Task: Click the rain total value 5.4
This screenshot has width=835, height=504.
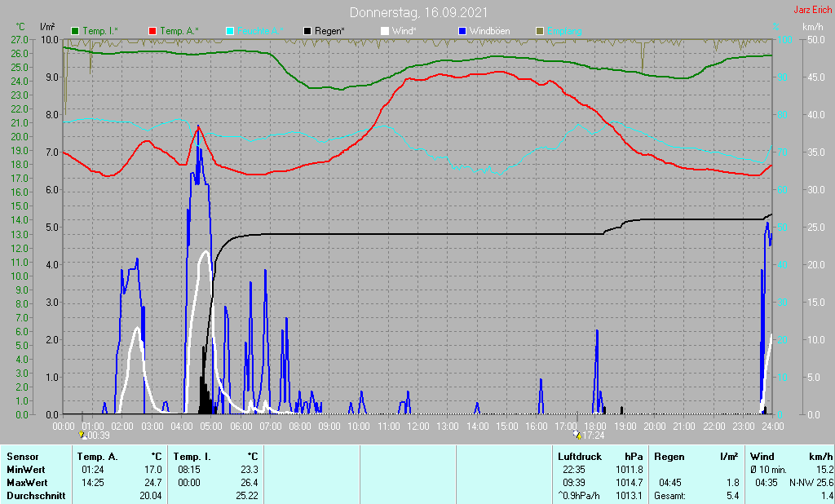Action: pos(733,496)
